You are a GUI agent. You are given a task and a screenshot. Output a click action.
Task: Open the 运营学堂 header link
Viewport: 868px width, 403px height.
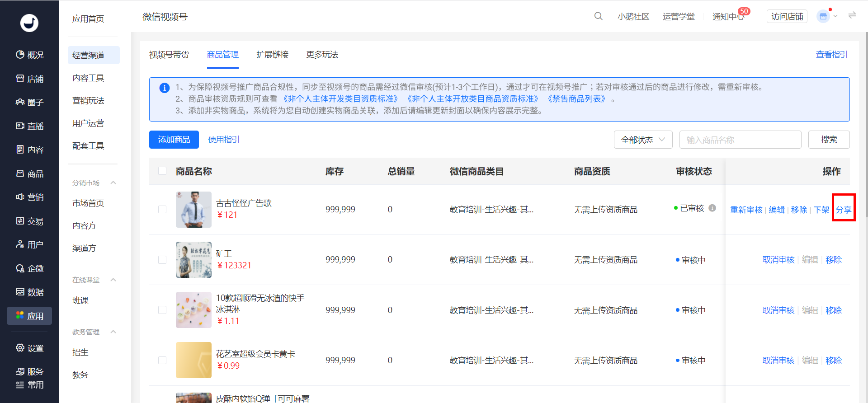679,17
